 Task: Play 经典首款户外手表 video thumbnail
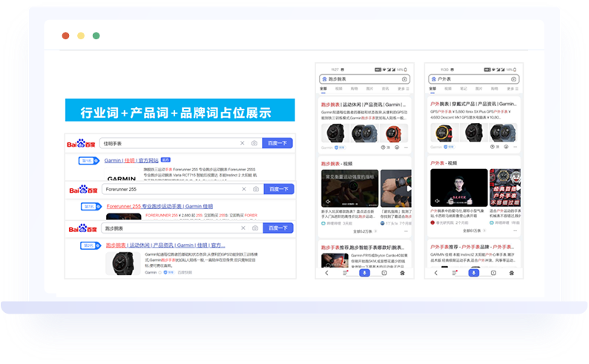[505, 188]
